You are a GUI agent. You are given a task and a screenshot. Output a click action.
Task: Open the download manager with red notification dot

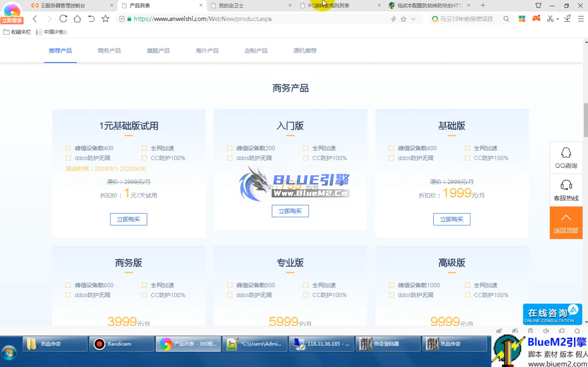567,18
